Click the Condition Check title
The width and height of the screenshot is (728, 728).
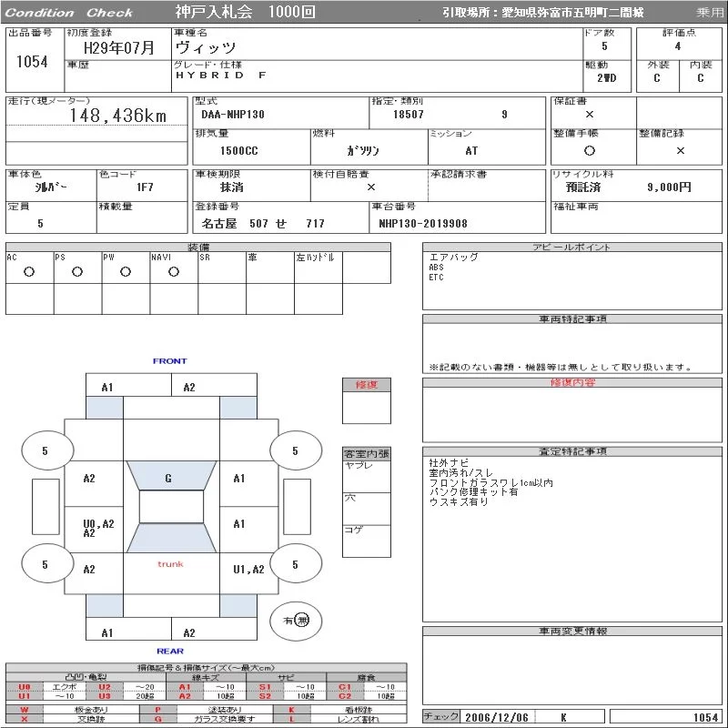pyautogui.click(x=69, y=13)
